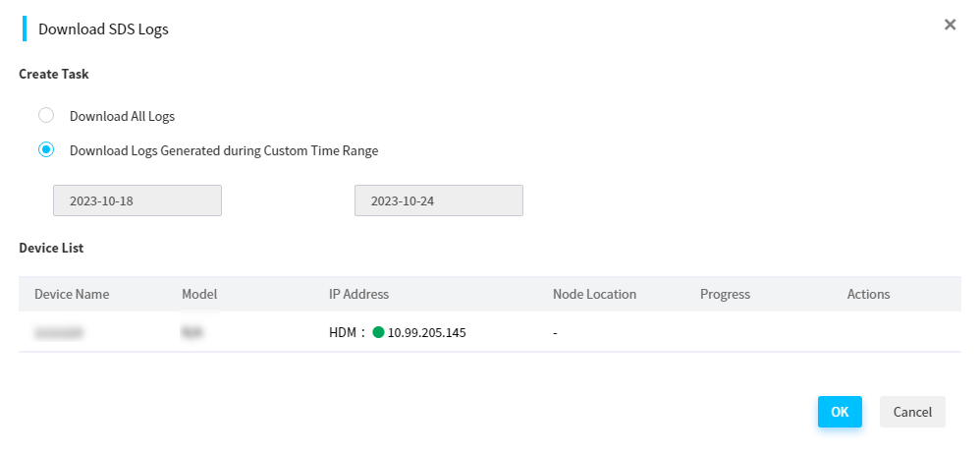Viewport: 980px width, 455px height.
Task: Click the Node Location column header
Action: pyautogui.click(x=594, y=294)
